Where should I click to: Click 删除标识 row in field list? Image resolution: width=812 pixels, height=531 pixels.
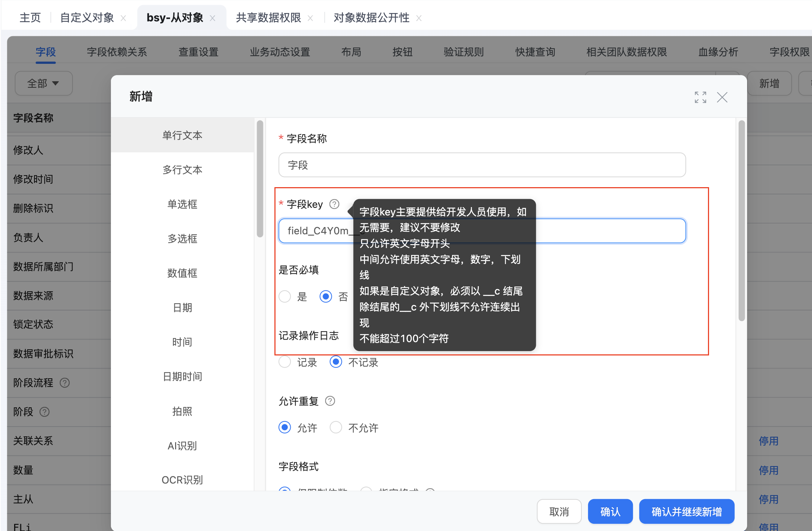pos(59,208)
